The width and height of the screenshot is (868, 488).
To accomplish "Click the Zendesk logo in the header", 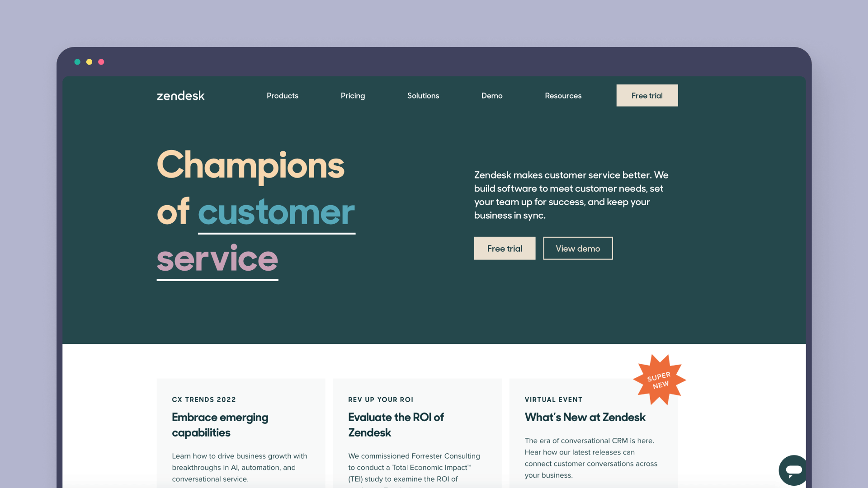I will [181, 95].
